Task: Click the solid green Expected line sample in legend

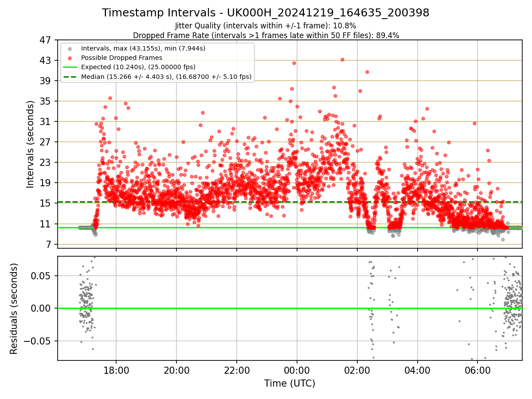Action: (x=70, y=67)
